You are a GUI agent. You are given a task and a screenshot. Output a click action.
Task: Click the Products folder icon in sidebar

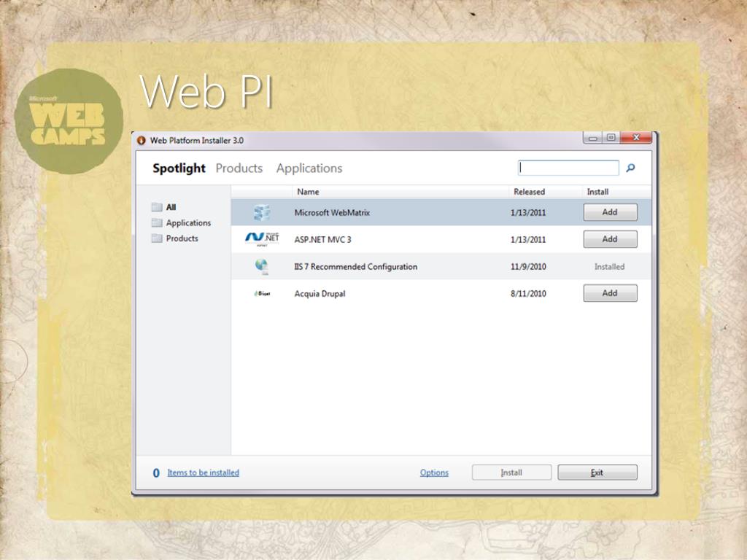[157, 238]
